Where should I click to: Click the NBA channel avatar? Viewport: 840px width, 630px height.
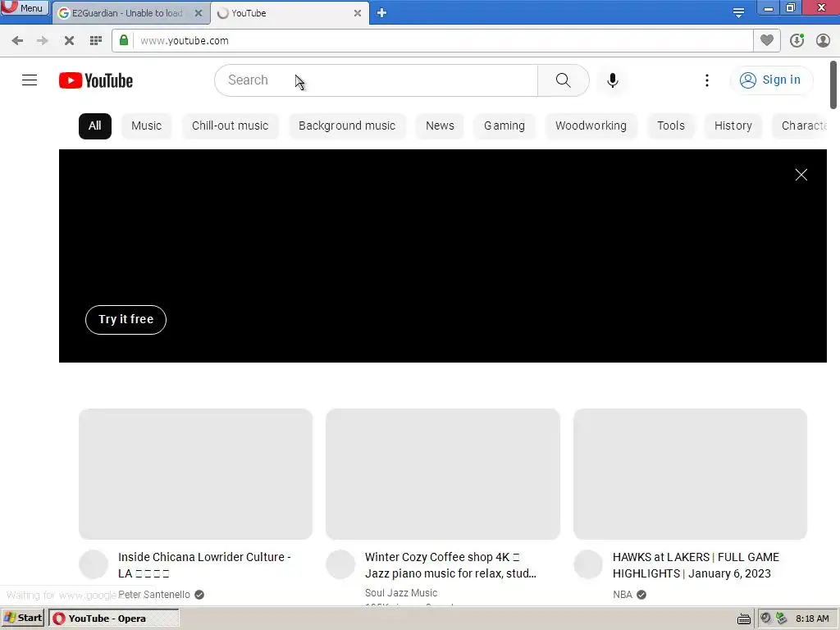click(x=588, y=564)
